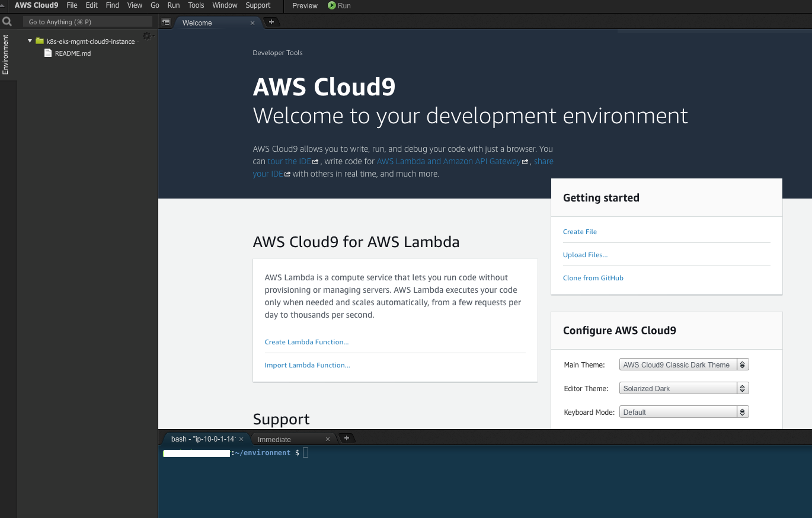Click the search magnifier icon in sidebar
812x518 pixels.
point(7,21)
